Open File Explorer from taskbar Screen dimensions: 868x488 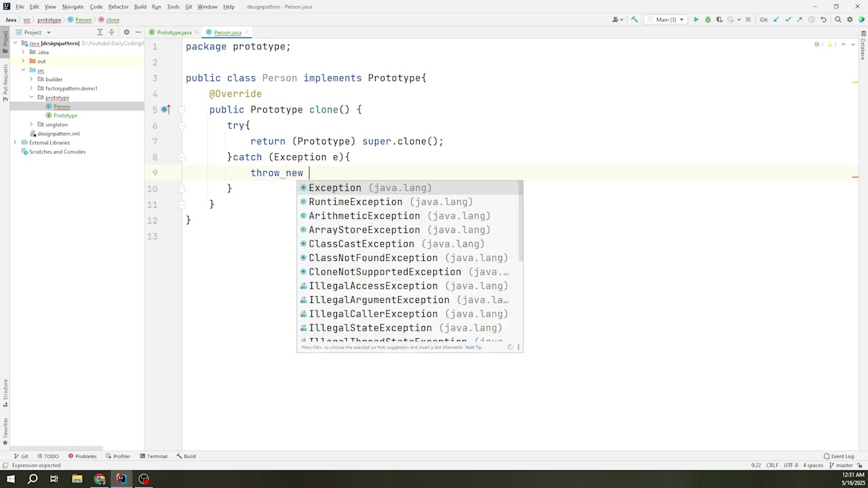click(x=77, y=479)
